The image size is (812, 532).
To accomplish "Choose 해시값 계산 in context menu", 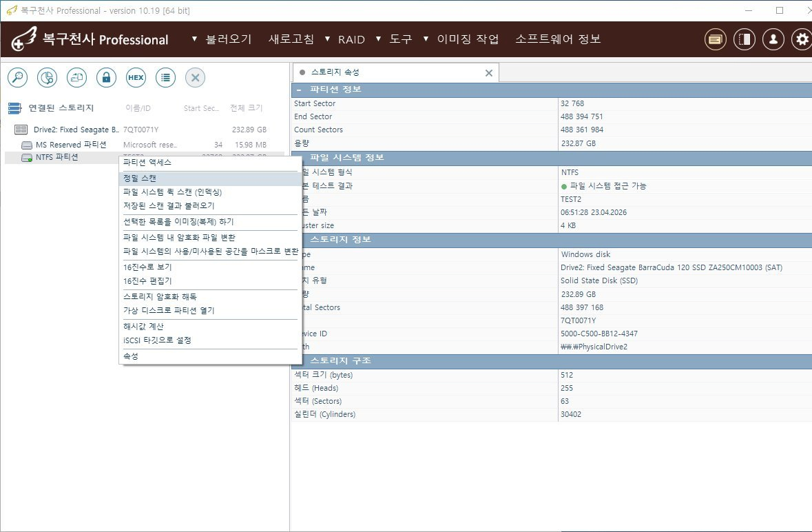I will tap(210, 327).
